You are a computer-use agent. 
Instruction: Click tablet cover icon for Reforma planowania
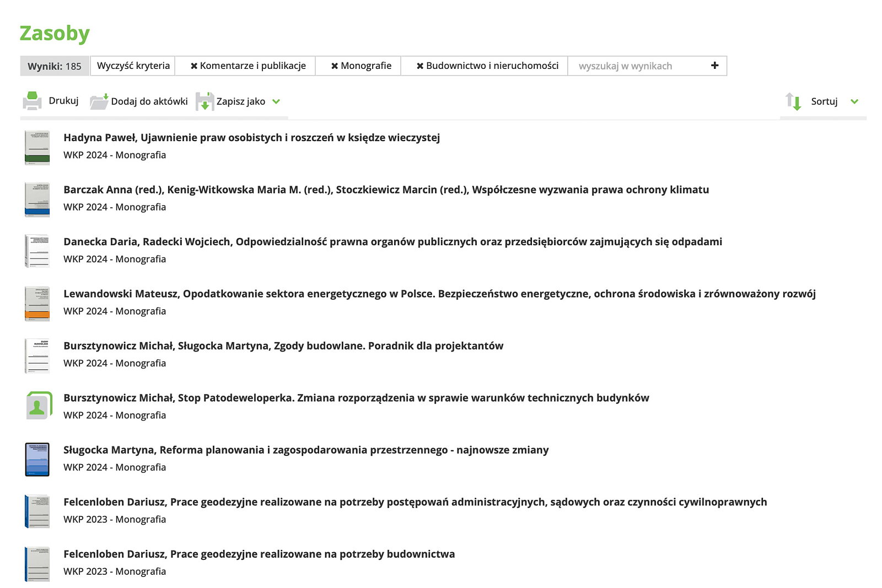click(37, 460)
